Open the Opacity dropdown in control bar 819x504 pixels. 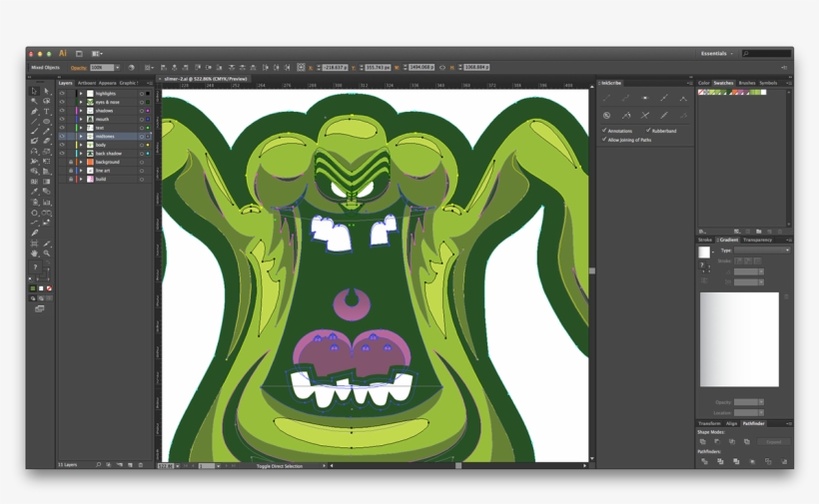[118, 67]
